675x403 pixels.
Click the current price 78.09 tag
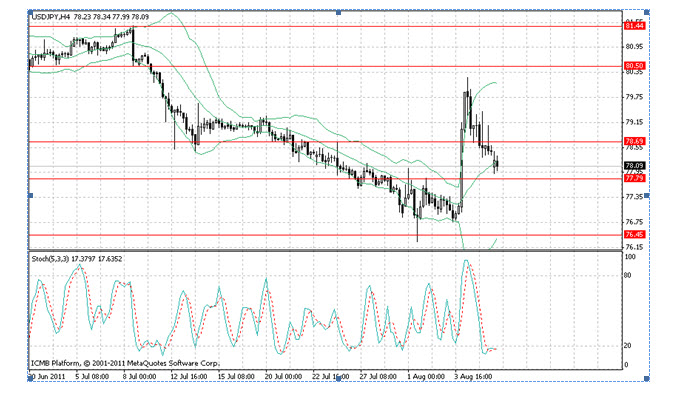point(633,166)
